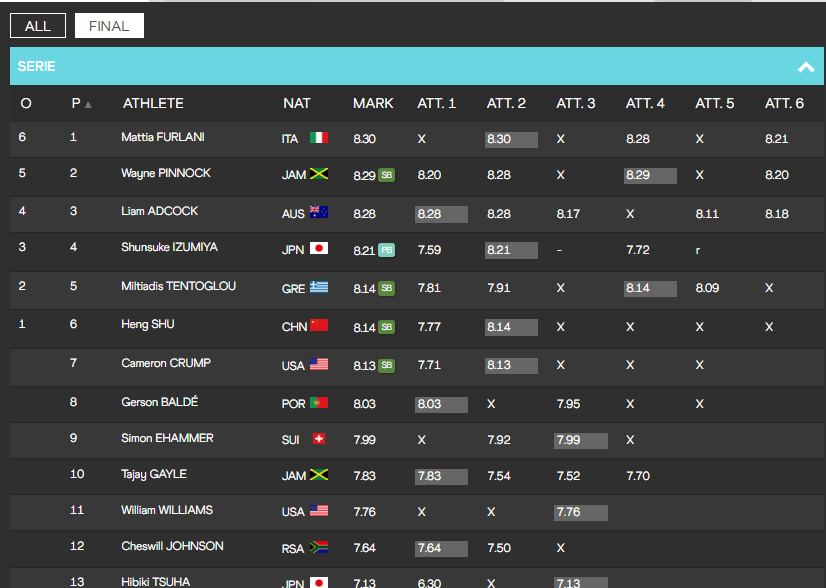This screenshot has height=588, width=826.
Task: Click the NAT column header
Action: click(x=297, y=103)
